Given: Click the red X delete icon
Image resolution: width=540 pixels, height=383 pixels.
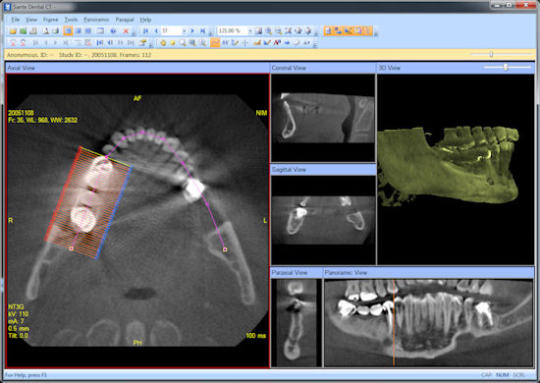Looking at the screenshot, I should [x=126, y=31].
